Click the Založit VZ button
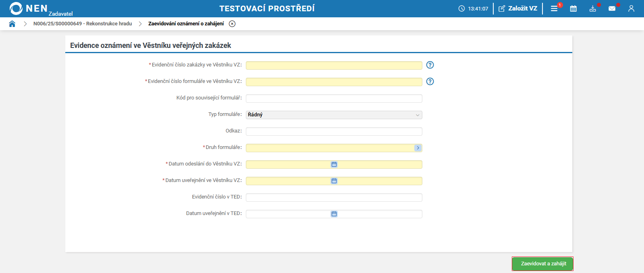This screenshot has height=273, width=644. coord(518,8)
